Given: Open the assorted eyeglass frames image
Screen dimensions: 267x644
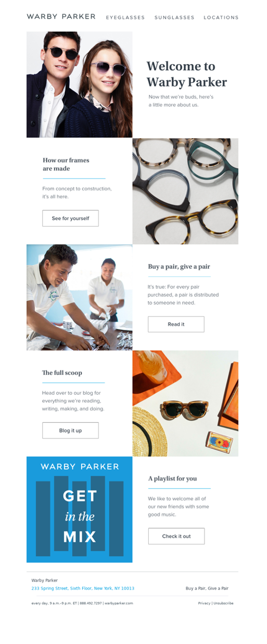Looking at the screenshot, I should 185,191.
